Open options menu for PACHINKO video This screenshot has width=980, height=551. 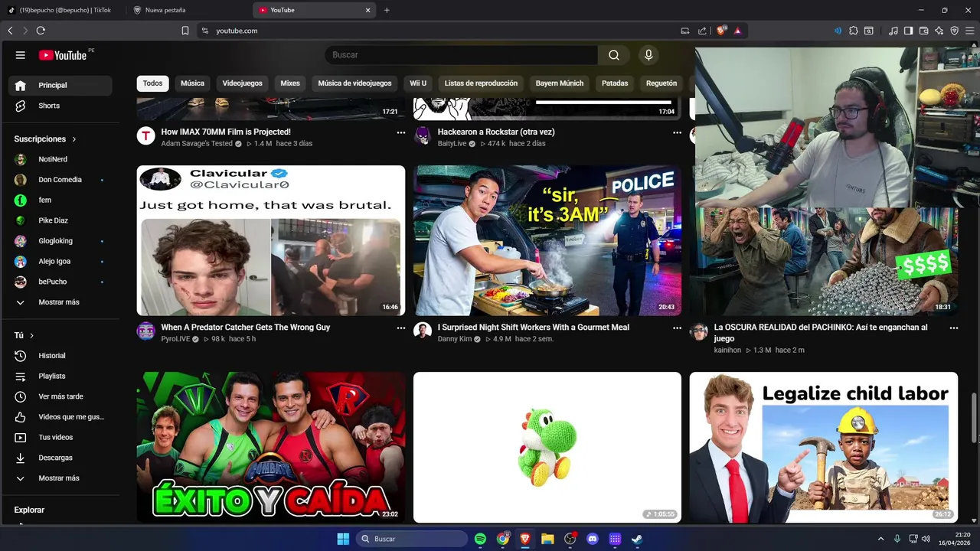[953, 328]
